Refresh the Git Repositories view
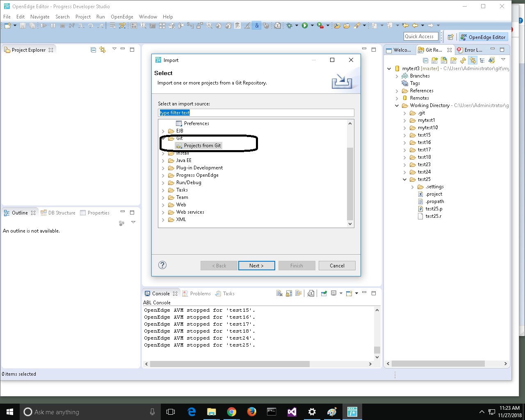 coord(463,60)
